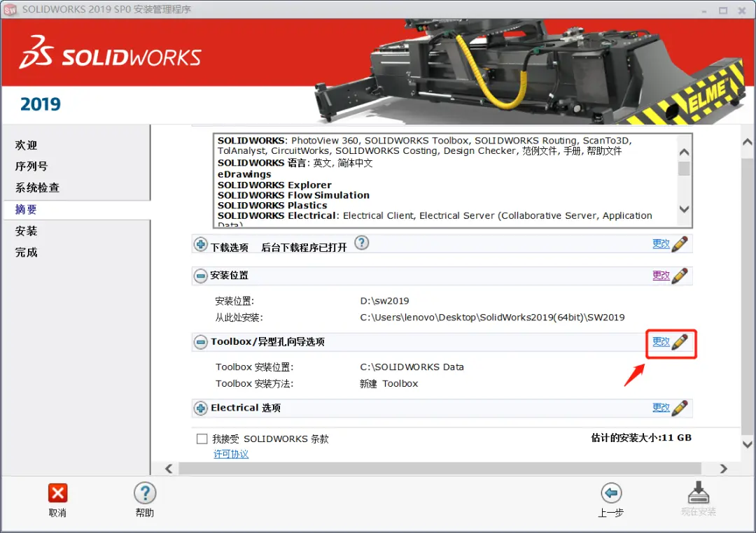This screenshot has height=533, width=756.
Task: Click the pencil icon for installation location
Action: pyautogui.click(x=679, y=276)
